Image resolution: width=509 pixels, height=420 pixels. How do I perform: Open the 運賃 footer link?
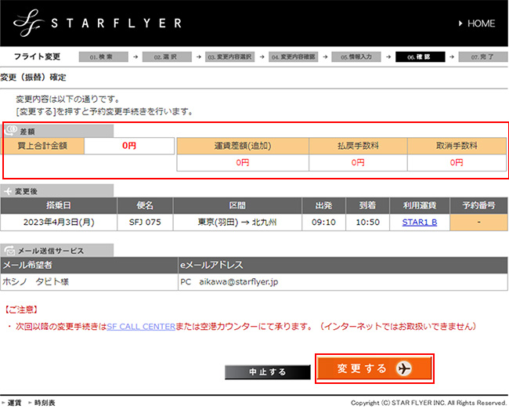14,403
